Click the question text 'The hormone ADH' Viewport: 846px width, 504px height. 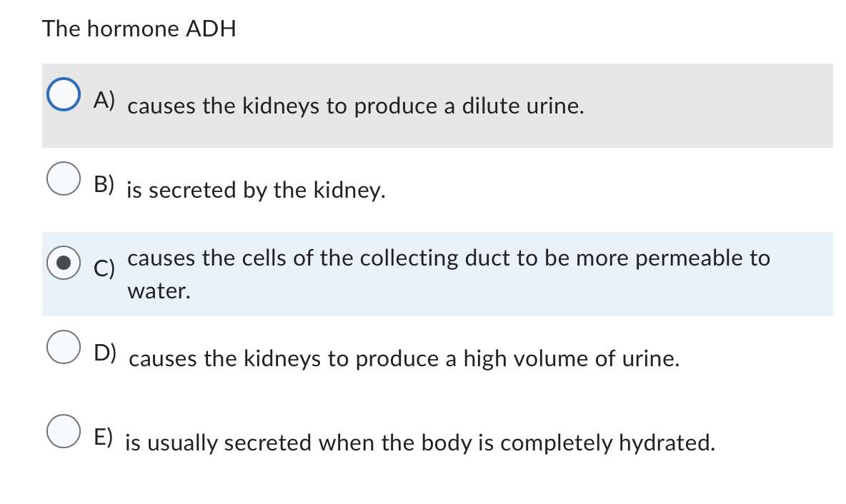(x=139, y=29)
